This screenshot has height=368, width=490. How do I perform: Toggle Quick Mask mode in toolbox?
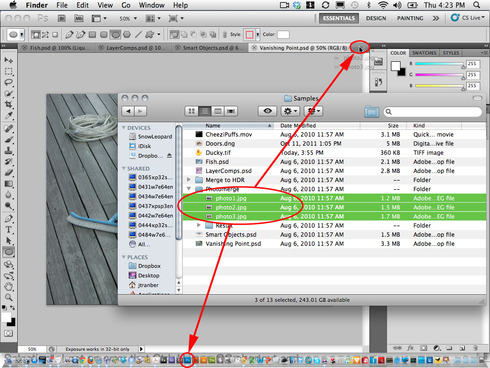click(x=9, y=333)
